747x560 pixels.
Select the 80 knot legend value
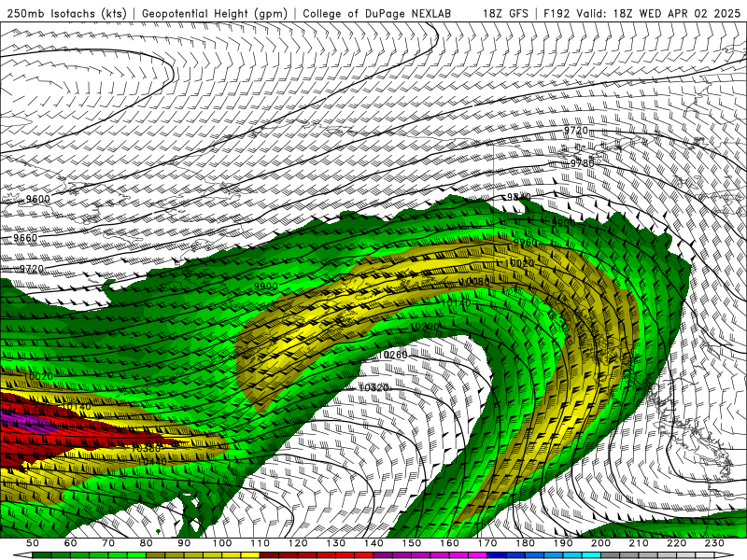click(x=147, y=543)
